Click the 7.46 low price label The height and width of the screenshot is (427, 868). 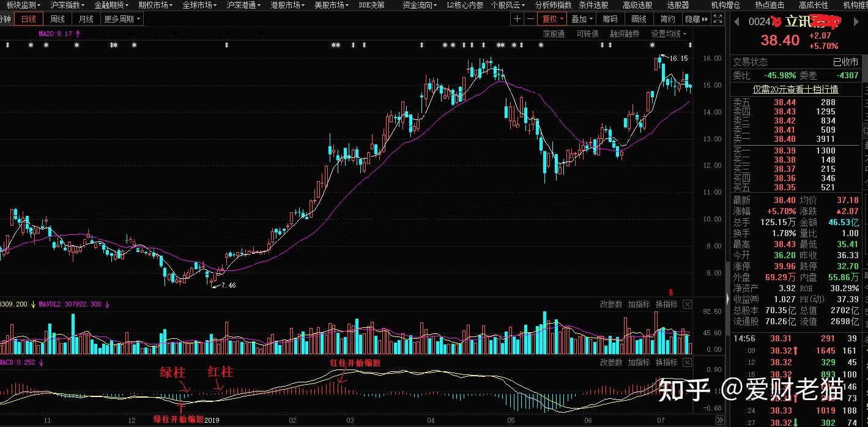pyautogui.click(x=229, y=285)
